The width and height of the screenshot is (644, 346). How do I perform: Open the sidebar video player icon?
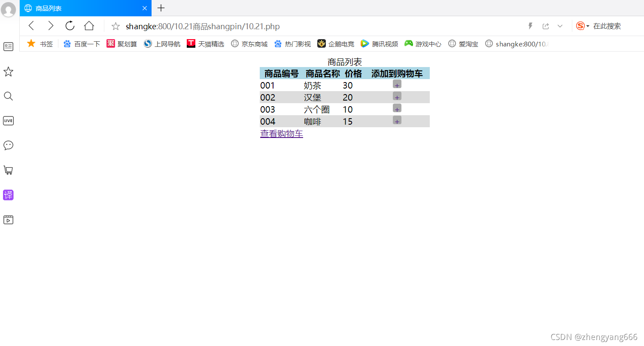[x=8, y=220]
